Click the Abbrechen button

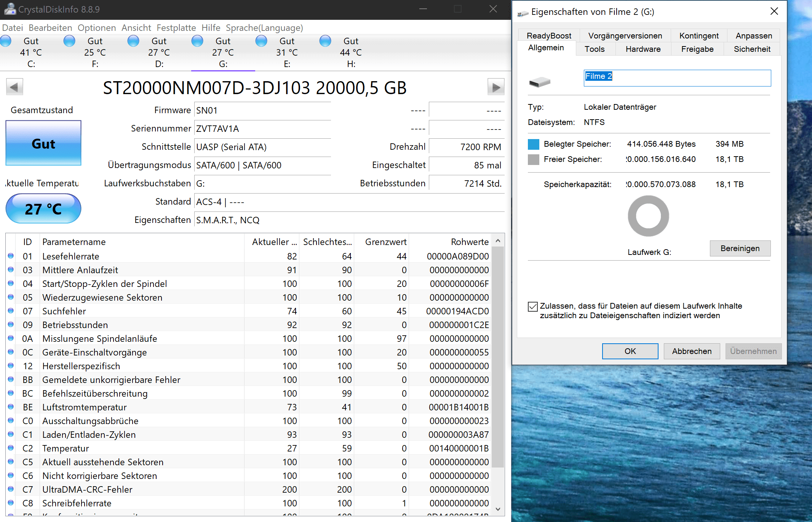click(x=692, y=351)
